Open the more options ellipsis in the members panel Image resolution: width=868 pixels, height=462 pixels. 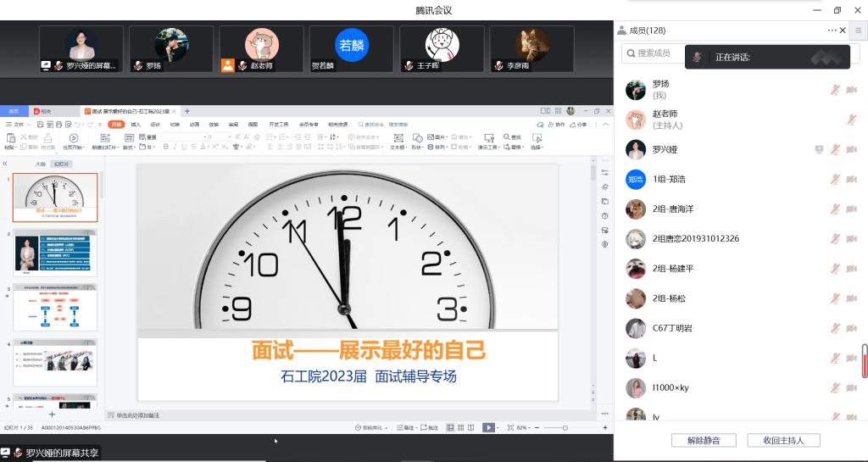832,31
